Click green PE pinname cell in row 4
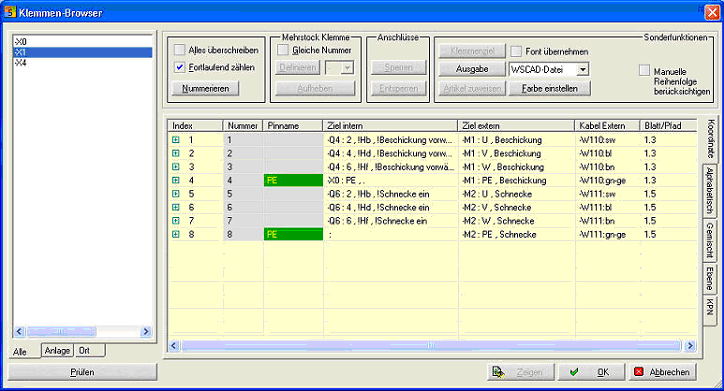The image size is (724, 391). (293, 180)
